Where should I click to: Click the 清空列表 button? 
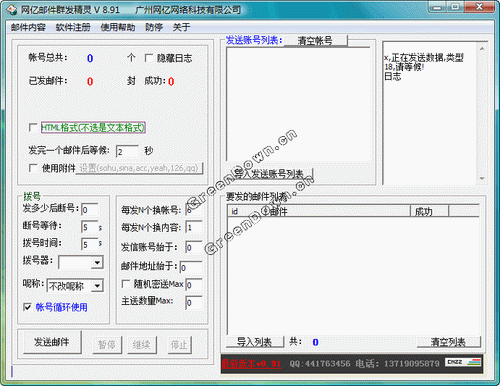pos(448,342)
